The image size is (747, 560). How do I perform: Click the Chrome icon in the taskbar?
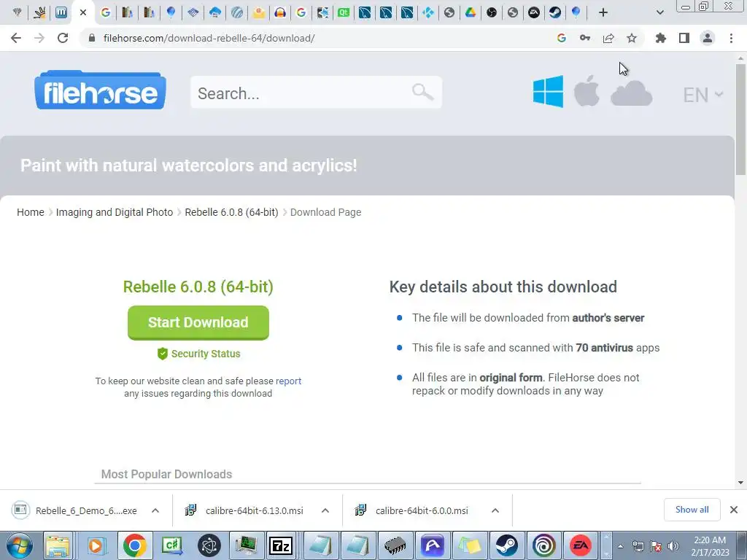click(x=135, y=545)
